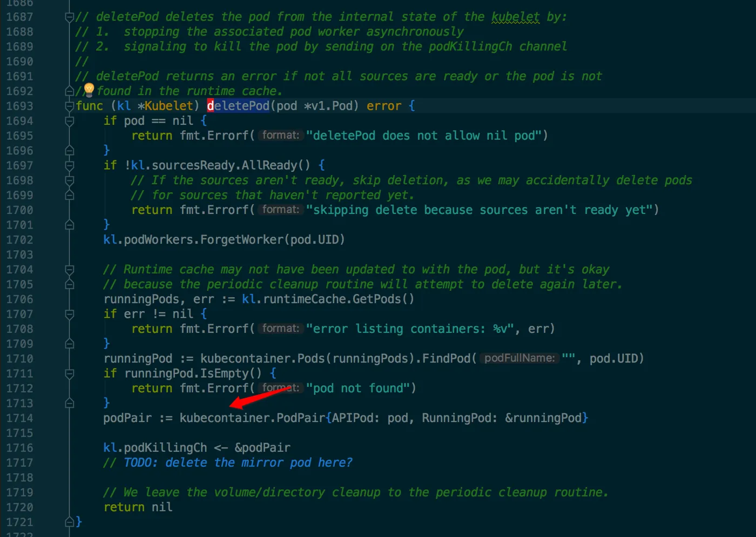The image size is (756, 537).
Task: Click &runningPod on line 1714
Action: tap(543, 418)
